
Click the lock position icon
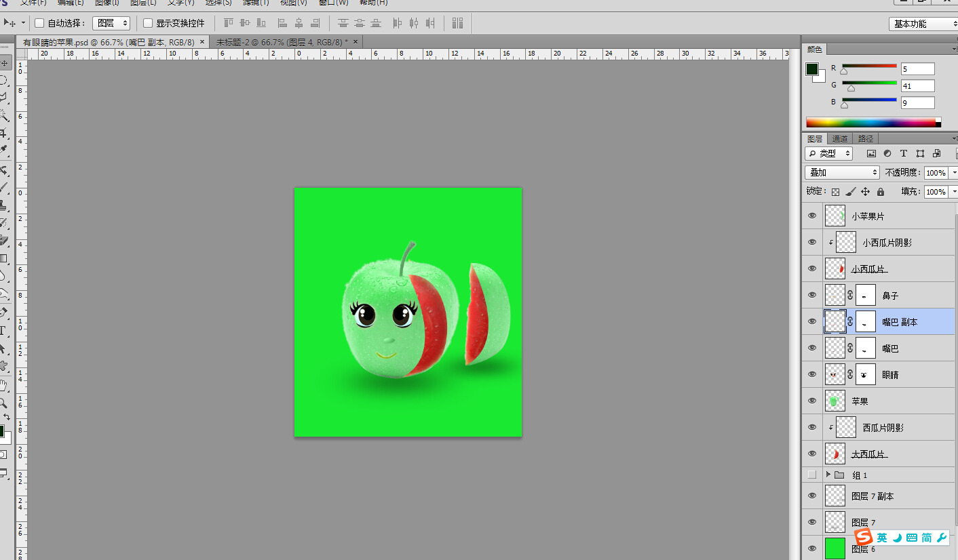[x=865, y=192]
